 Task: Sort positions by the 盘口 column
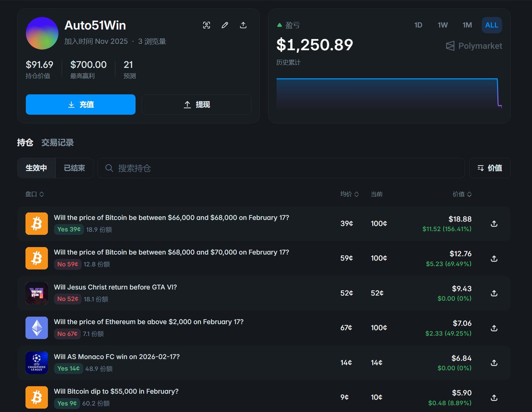[35, 194]
